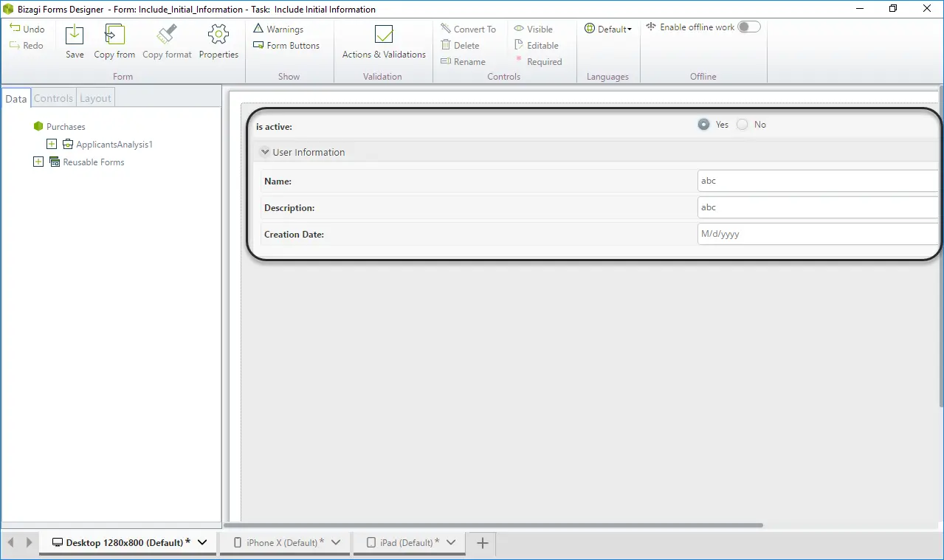Click Delete control option
Image resolution: width=944 pixels, height=560 pixels.
click(x=461, y=45)
